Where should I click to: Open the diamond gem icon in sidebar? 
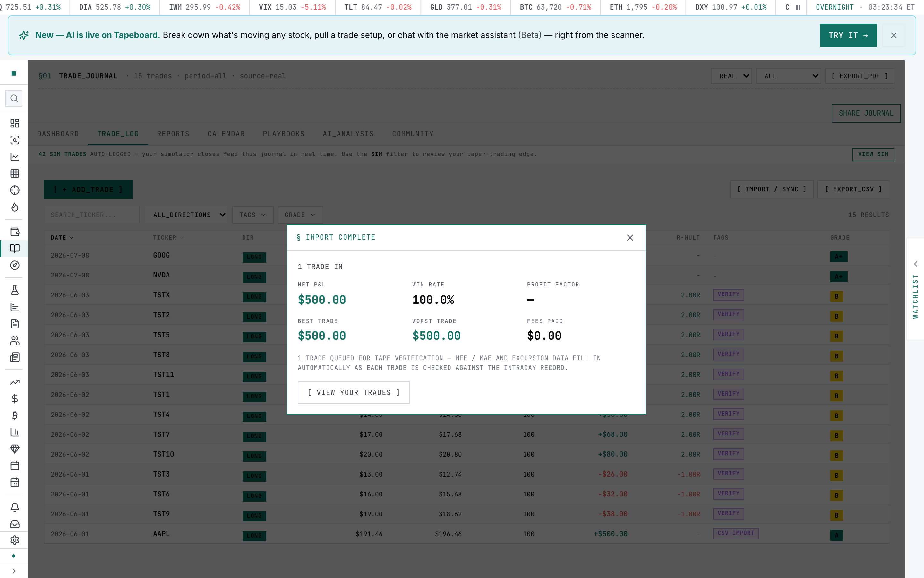coord(14,449)
